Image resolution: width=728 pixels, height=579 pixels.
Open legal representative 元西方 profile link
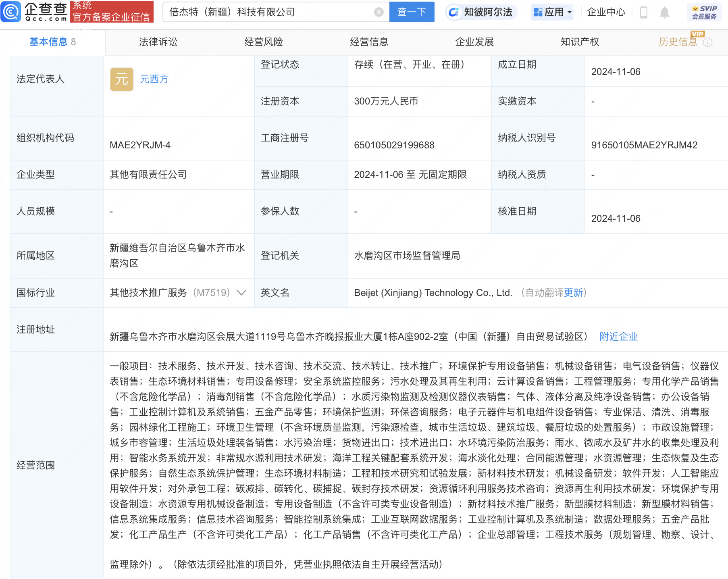click(x=154, y=79)
